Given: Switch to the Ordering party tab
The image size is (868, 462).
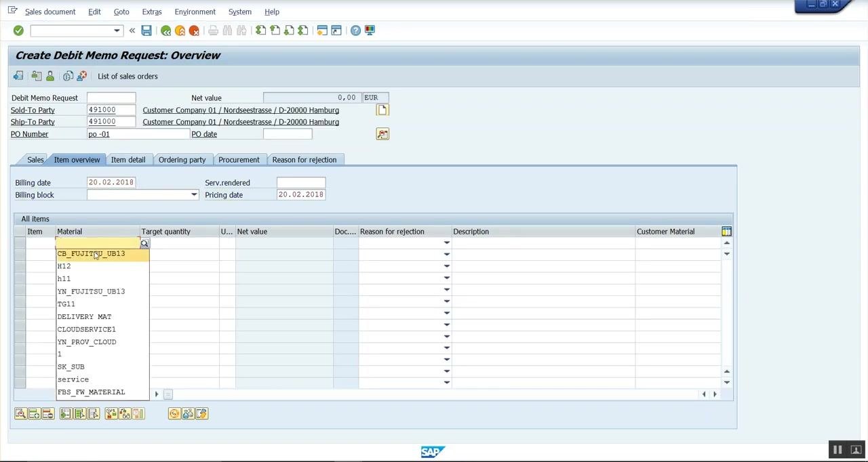Looking at the screenshot, I should click(x=182, y=160).
